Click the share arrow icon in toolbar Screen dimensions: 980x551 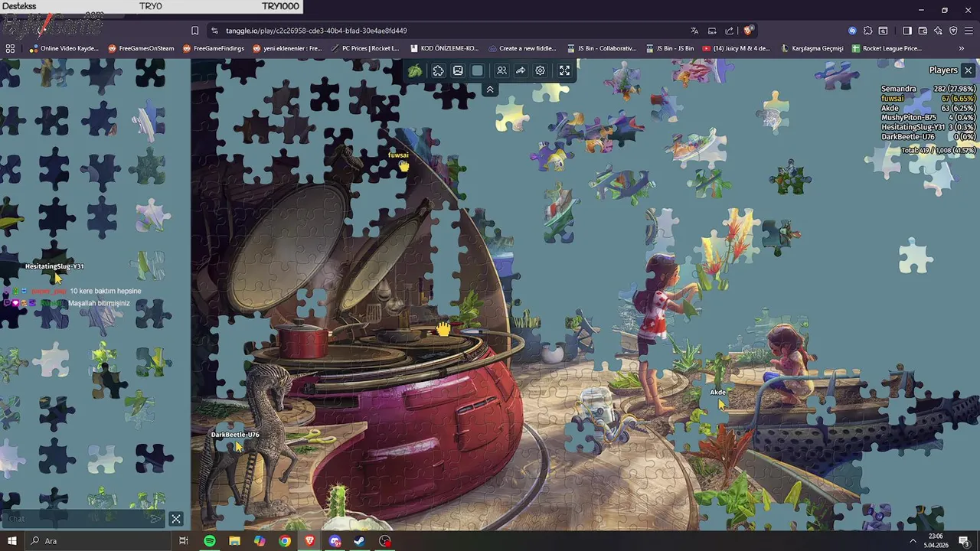tap(521, 70)
